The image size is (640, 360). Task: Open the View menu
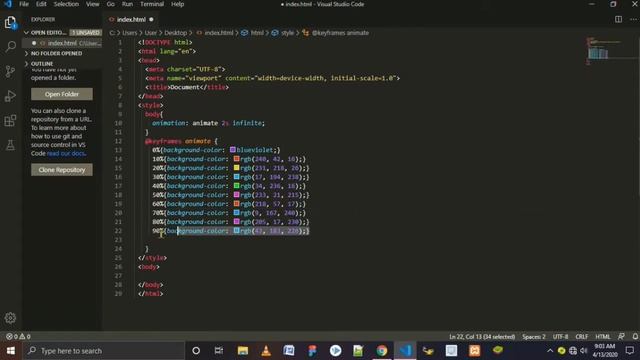pos(92,4)
